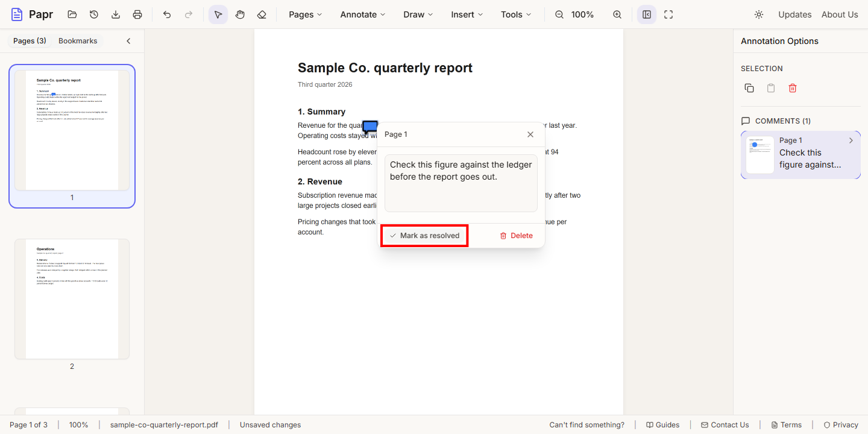868x434 pixels.
Task: Close the Page 1 comment popup
Action: tap(530, 134)
